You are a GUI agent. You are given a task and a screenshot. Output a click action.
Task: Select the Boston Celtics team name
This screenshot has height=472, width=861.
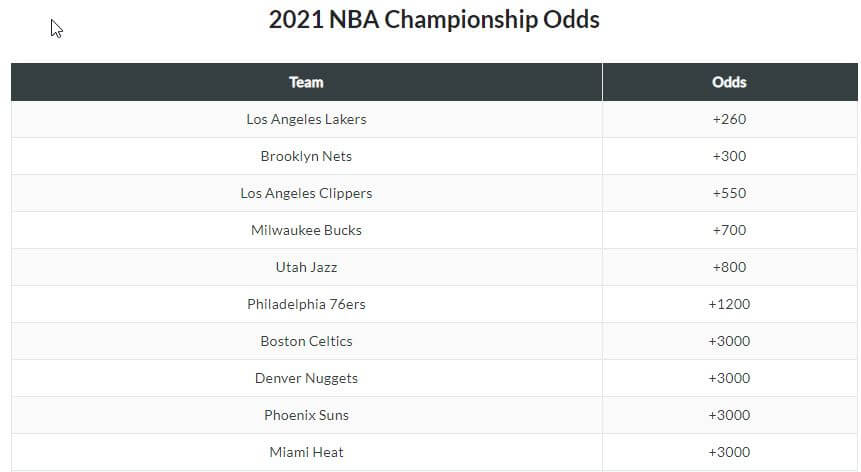tap(306, 341)
